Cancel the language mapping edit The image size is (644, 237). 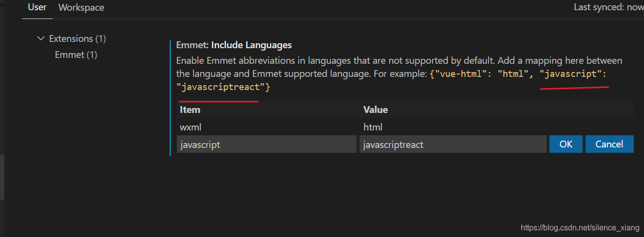pos(609,144)
